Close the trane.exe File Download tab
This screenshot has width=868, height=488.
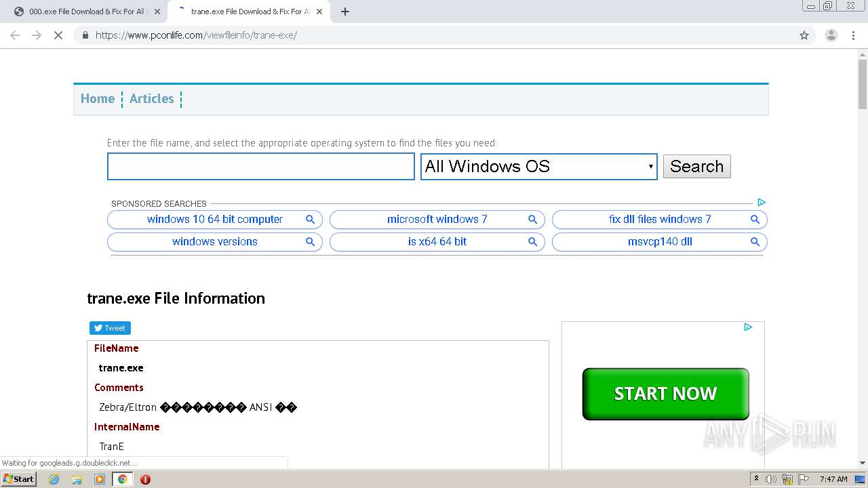[319, 12]
